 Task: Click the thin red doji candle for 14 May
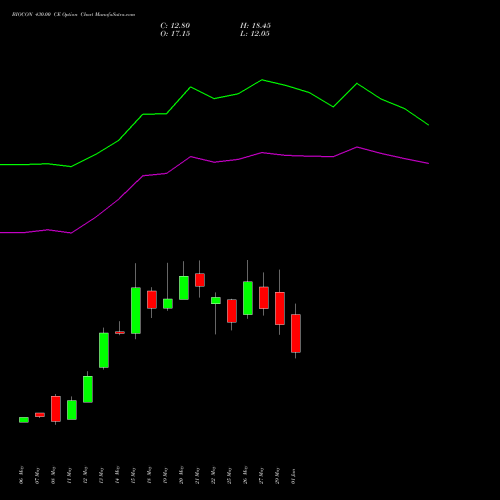120,332
